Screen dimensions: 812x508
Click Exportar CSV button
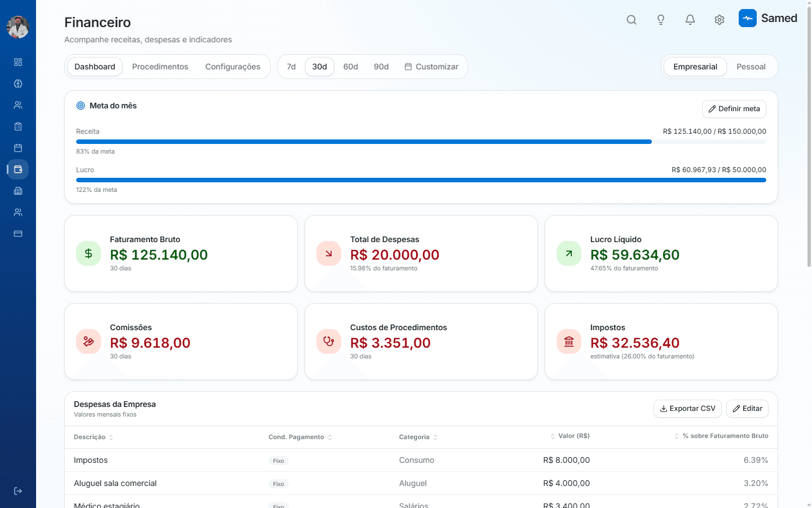click(x=687, y=409)
